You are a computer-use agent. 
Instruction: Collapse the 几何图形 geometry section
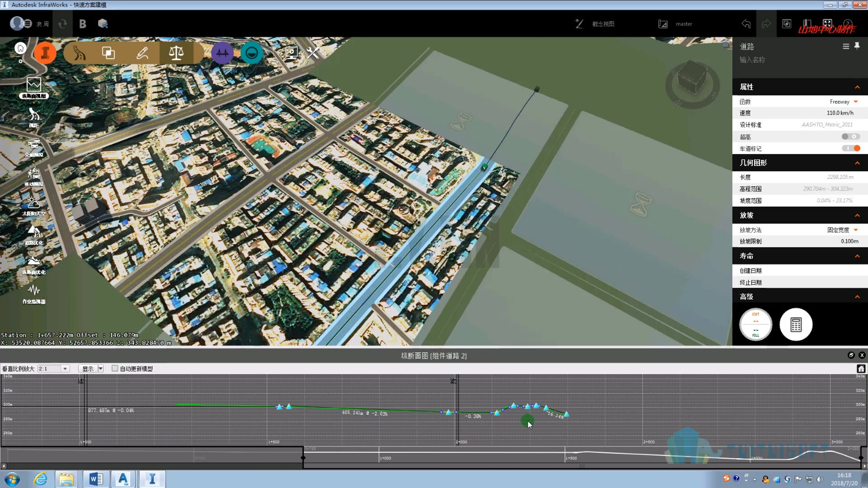[x=857, y=163]
